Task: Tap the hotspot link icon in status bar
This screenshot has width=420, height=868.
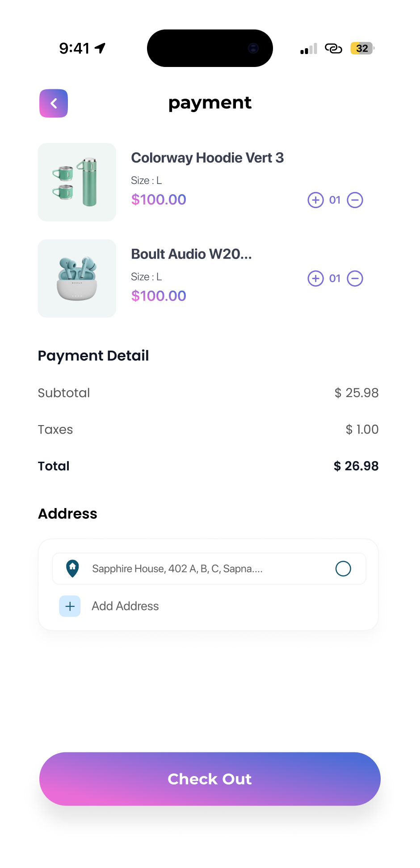Action: pyautogui.click(x=333, y=48)
